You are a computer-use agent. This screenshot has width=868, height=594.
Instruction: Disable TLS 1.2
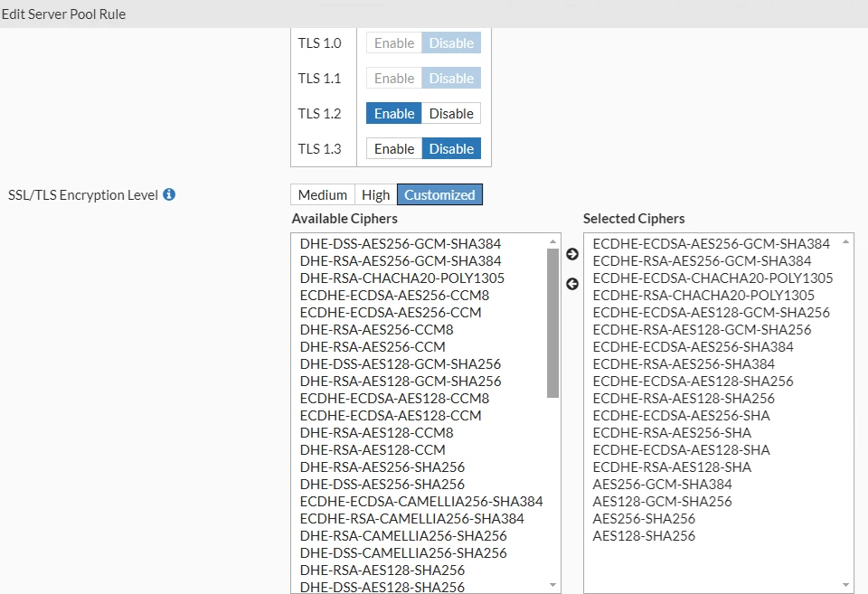(x=451, y=114)
